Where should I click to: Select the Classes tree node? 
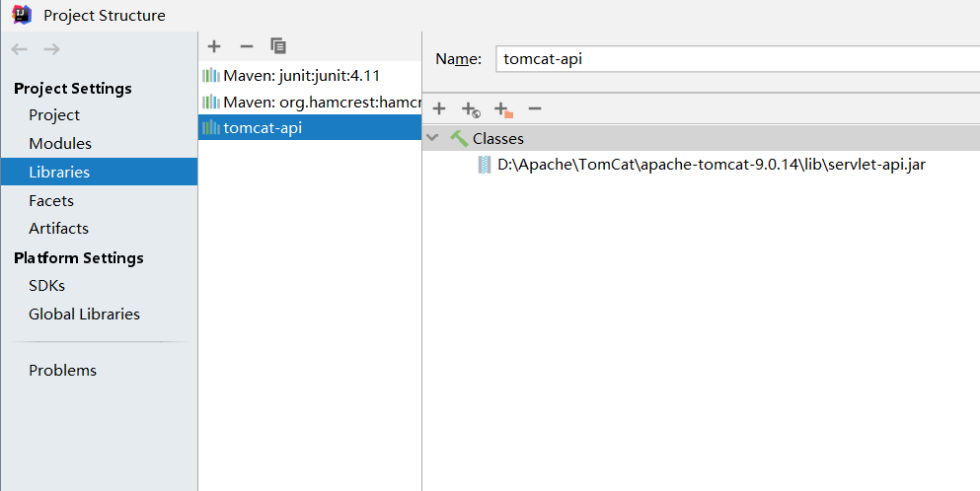click(x=702, y=139)
